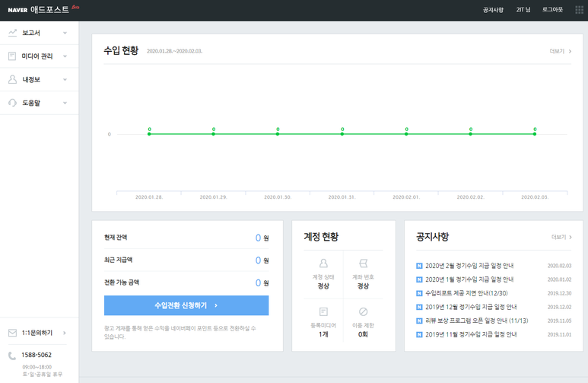Open the 도움말 sidebar menu

click(x=39, y=103)
